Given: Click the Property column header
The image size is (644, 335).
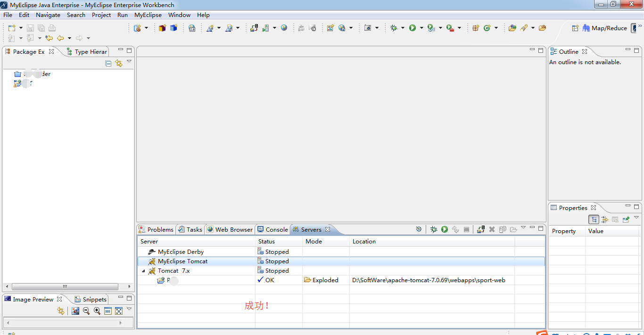Looking at the screenshot, I should pos(567,231).
